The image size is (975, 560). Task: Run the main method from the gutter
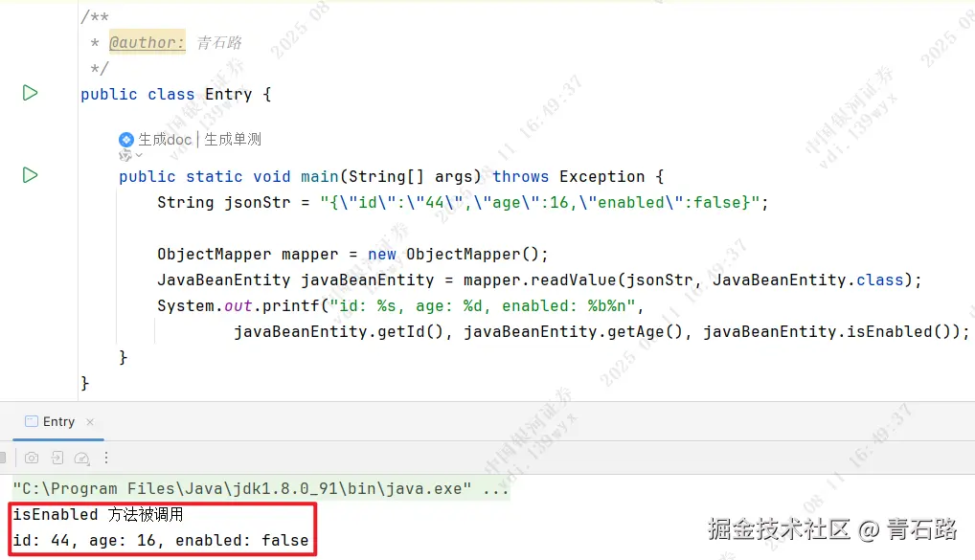[30, 175]
